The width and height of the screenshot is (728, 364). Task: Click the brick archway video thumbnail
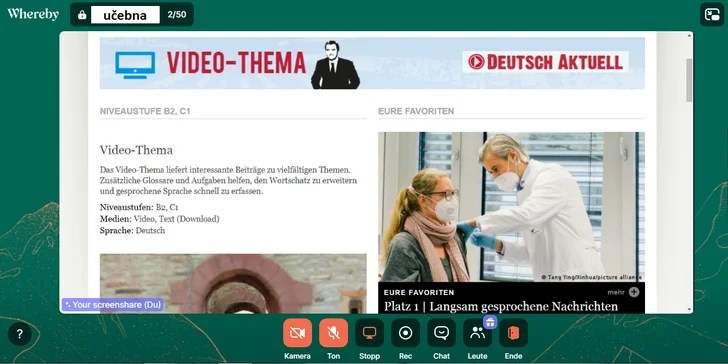[x=233, y=284]
